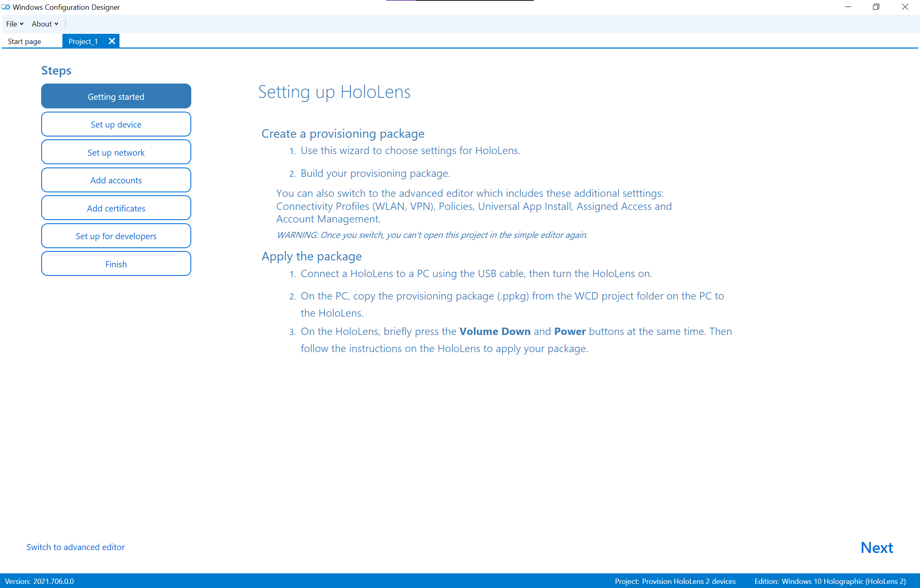Select the Finish step button
Image resolution: width=920 pixels, height=588 pixels.
(116, 264)
